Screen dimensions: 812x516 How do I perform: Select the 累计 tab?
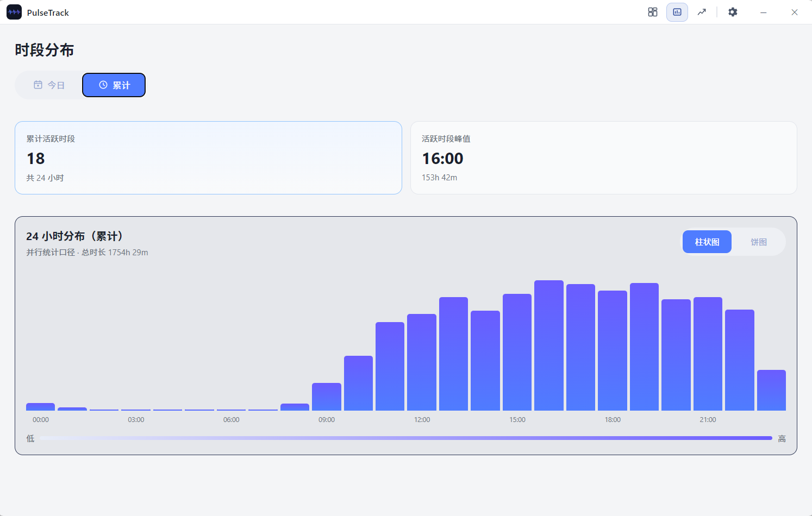[114, 85]
